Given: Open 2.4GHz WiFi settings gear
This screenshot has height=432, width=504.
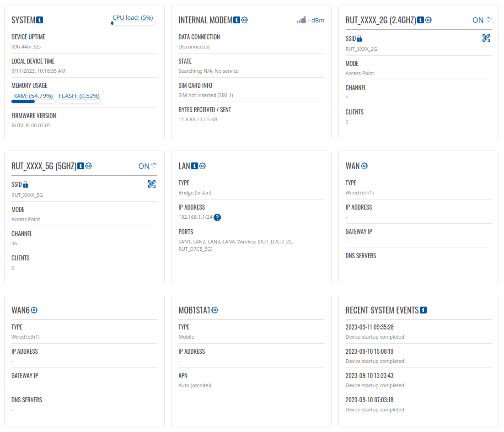Looking at the screenshot, I should pos(428,20).
